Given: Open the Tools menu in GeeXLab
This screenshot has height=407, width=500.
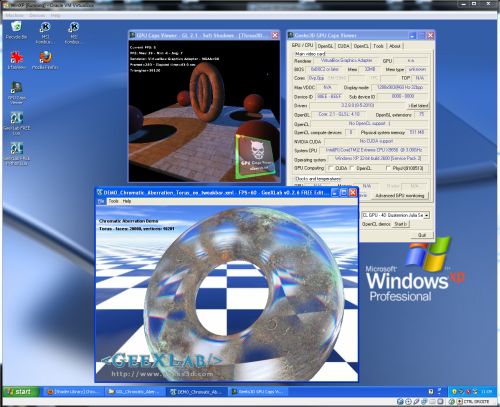Looking at the screenshot, I should (x=113, y=201).
